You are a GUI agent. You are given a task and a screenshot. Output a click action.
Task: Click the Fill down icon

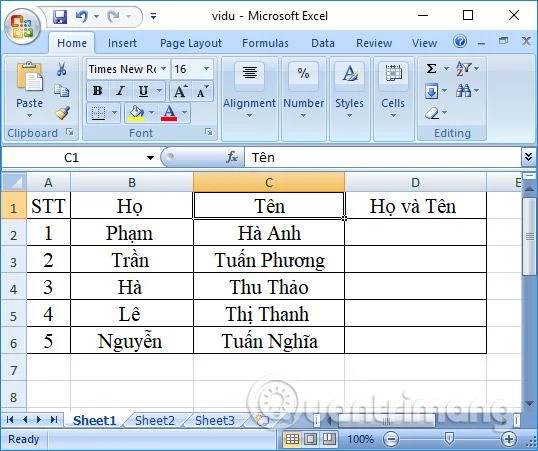(431, 91)
